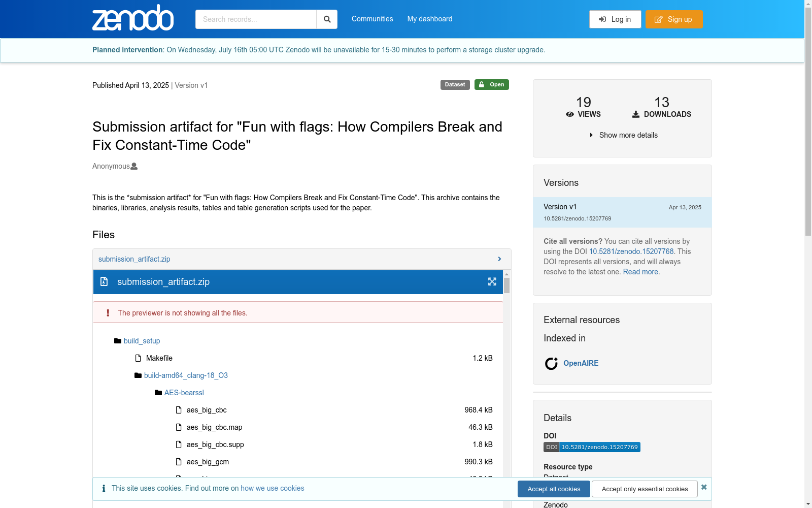This screenshot has height=508, width=812.
Task: Click the eye icon beside VIEWS
Action: point(570,114)
